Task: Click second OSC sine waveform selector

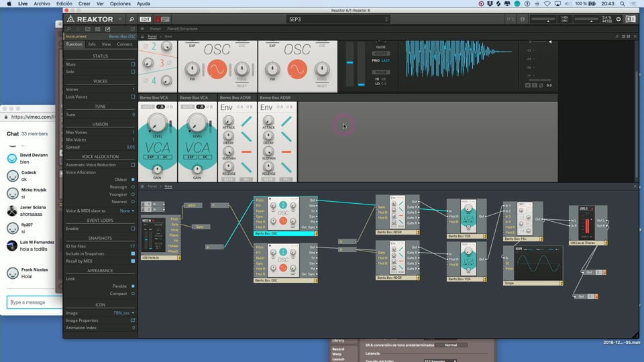Action: point(297,69)
